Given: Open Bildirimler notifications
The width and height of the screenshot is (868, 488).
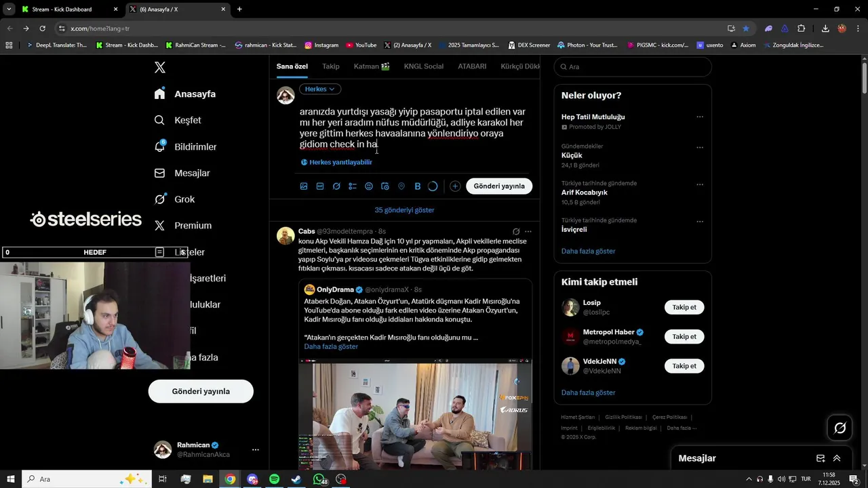Looking at the screenshot, I should [x=186, y=146].
